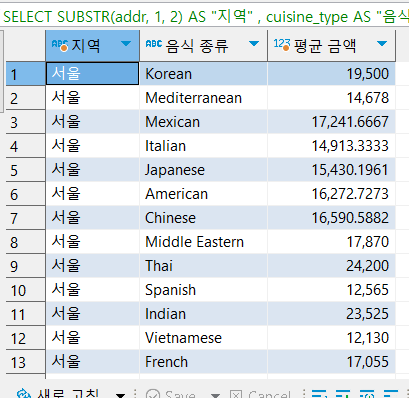The image size is (409, 398).
Task: Click the Spanish cuisine cell
Action: [x=204, y=290]
